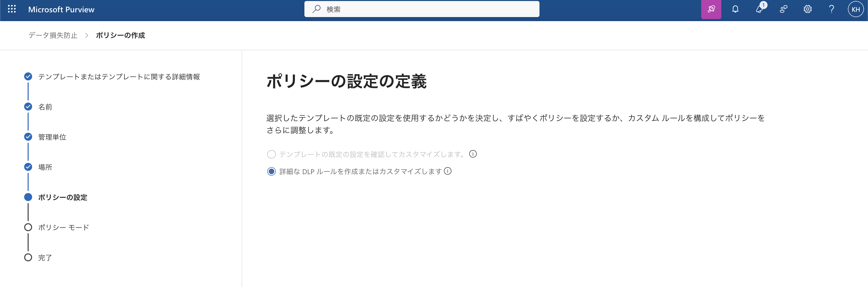This screenshot has height=287, width=868.
Task: Open the settings gear icon
Action: pyautogui.click(x=807, y=9)
